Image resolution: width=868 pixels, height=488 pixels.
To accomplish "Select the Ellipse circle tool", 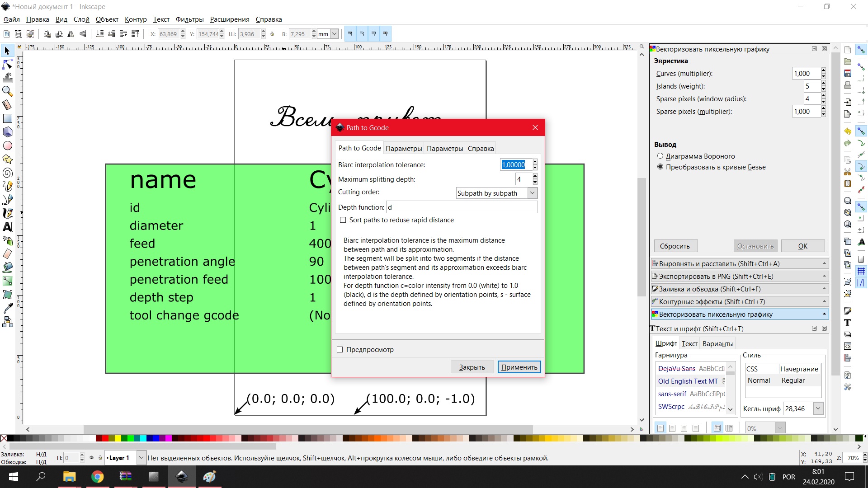I will point(8,145).
